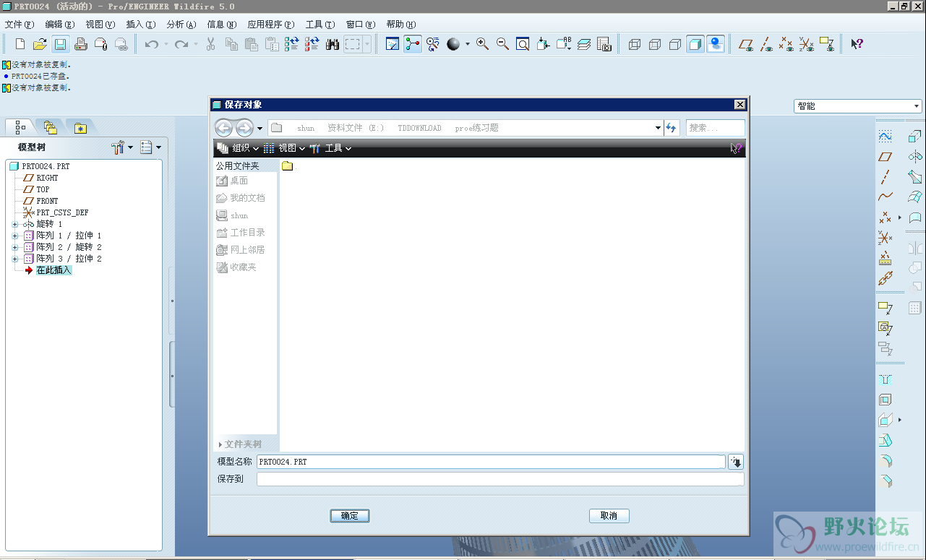The width and height of the screenshot is (926, 560).
Task: Select the Datum Axis tool in right toolbar
Action: tap(885, 177)
